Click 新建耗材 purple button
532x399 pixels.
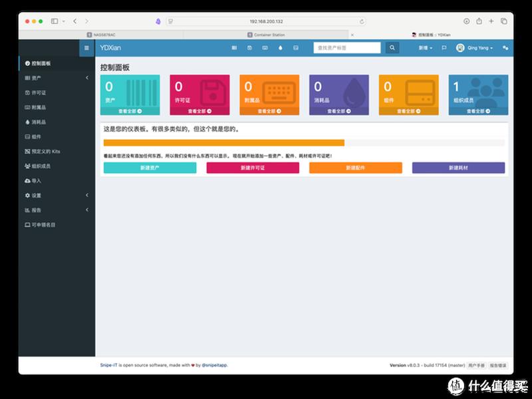coord(458,168)
